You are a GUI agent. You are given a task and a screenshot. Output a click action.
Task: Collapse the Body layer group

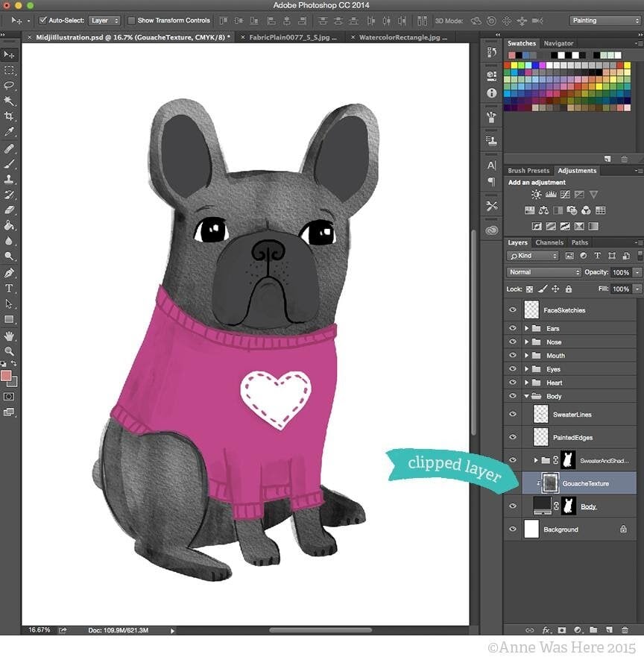coord(526,396)
